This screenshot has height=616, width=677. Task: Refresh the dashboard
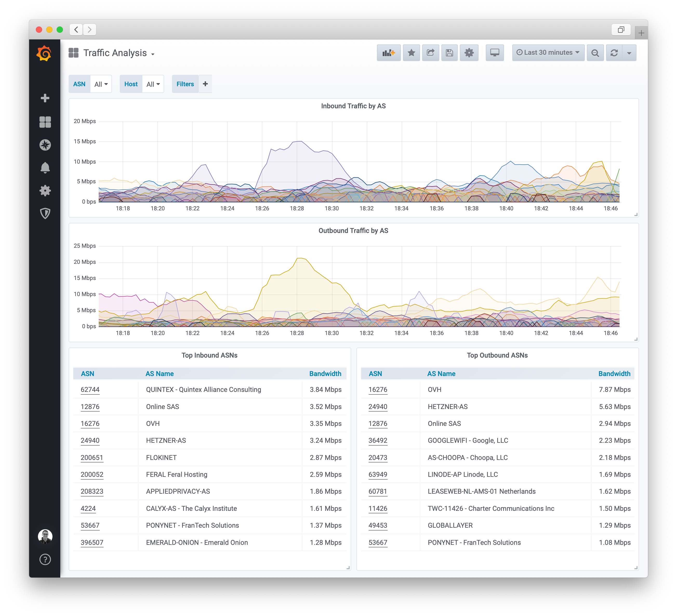pos(614,53)
